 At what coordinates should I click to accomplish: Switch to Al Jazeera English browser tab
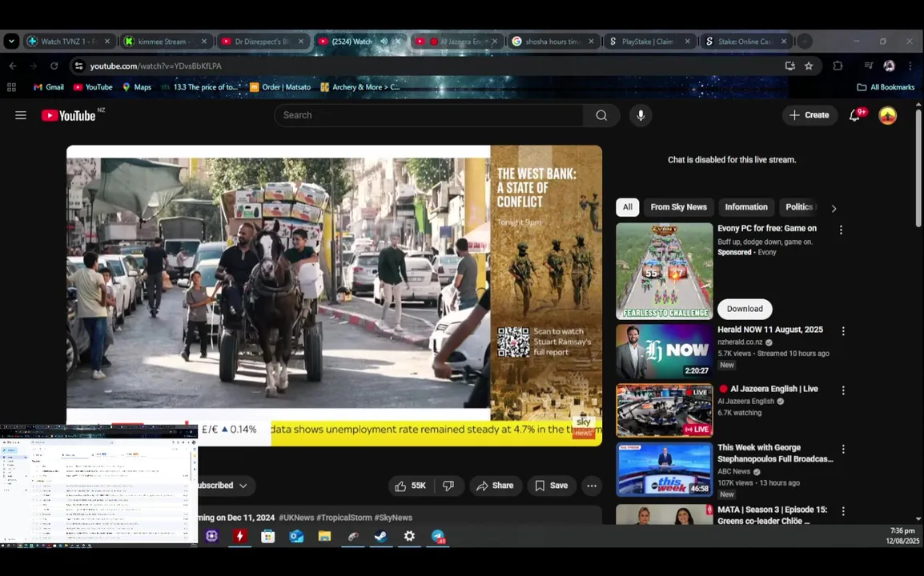pyautogui.click(x=456, y=42)
